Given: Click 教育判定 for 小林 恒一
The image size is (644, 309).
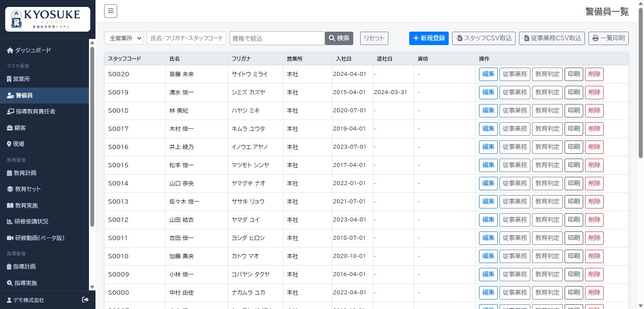Looking at the screenshot, I should [x=547, y=274].
